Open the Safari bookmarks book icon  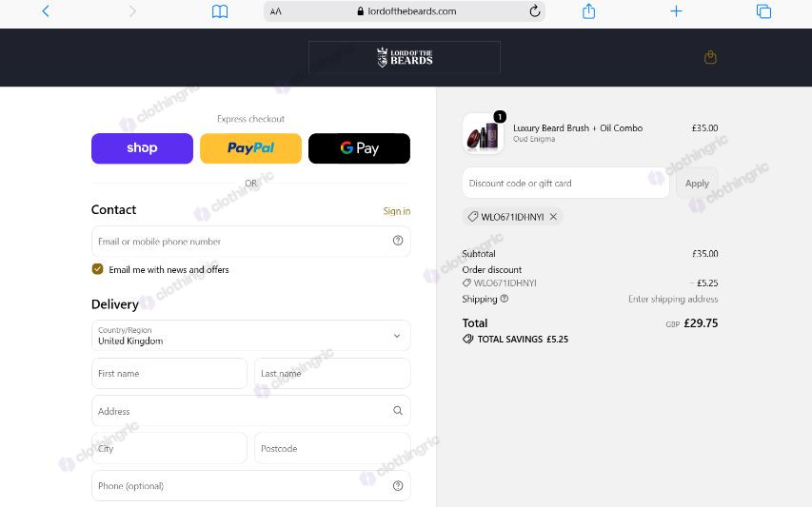coord(220,11)
